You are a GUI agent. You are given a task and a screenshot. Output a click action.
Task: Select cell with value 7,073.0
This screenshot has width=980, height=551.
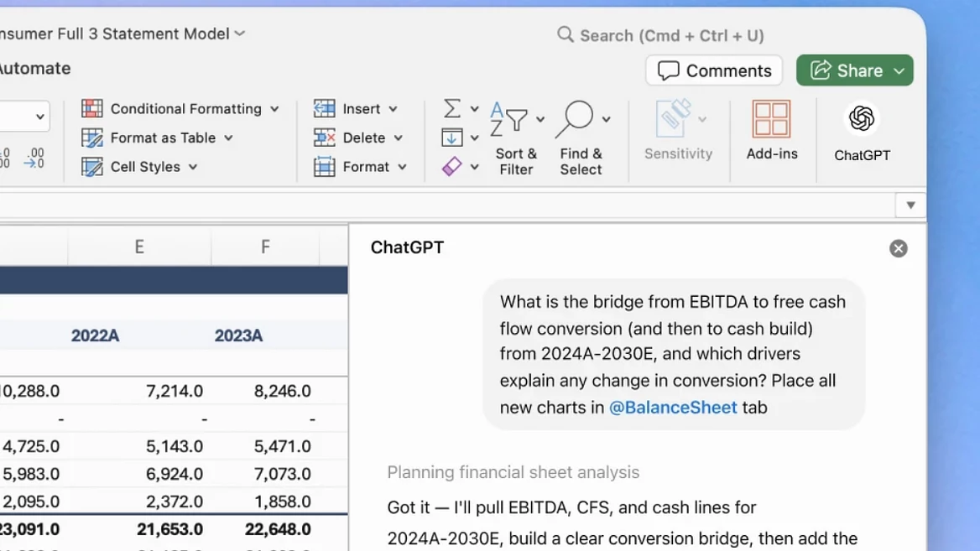283,474
